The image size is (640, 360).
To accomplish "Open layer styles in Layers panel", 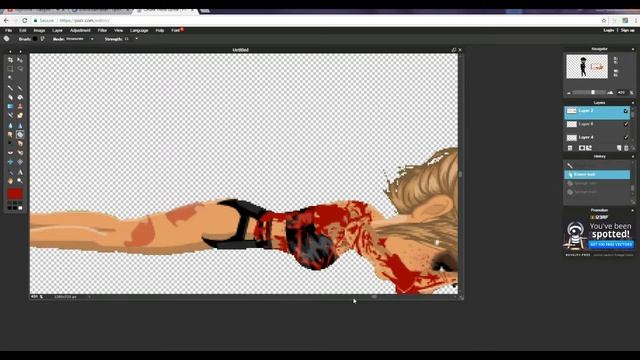I will click(x=589, y=148).
